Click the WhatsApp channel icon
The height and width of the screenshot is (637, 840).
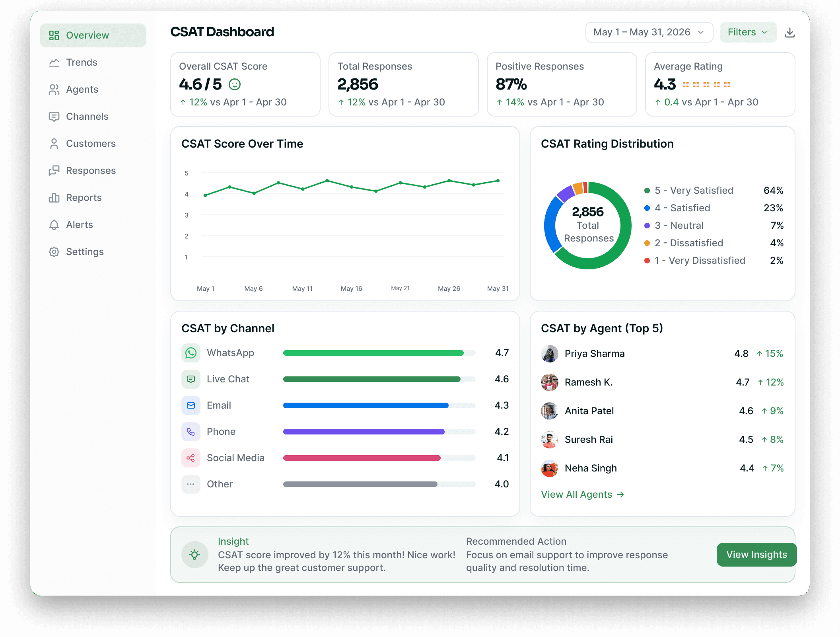point(191,353)
